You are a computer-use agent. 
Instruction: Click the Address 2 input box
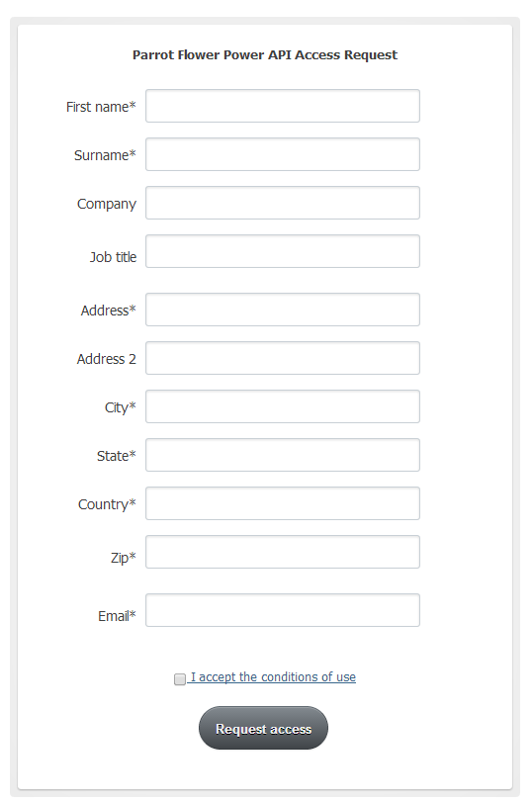click(283, 358)
